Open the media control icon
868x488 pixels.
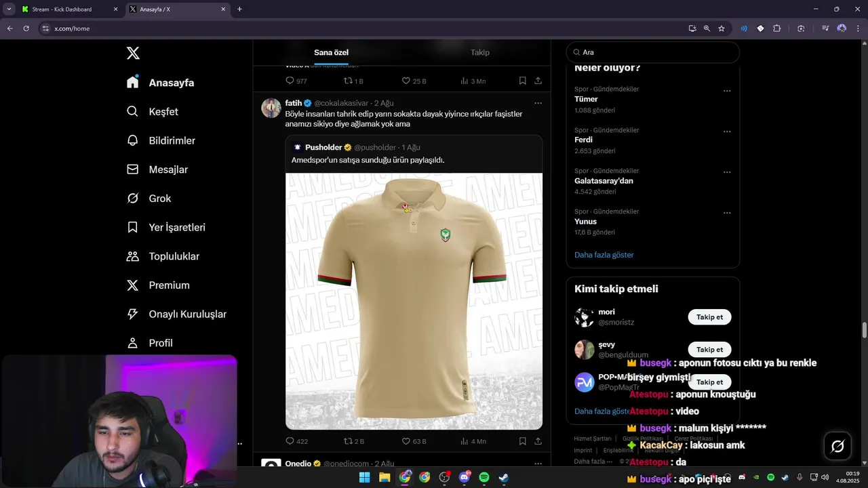coord(825,28)
